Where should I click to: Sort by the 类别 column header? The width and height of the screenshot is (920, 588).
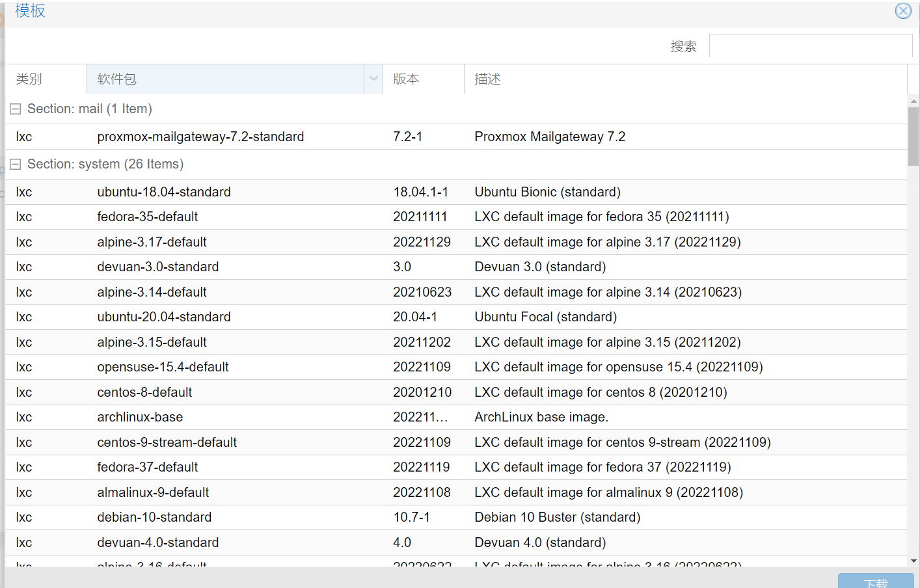pos(46,79)
